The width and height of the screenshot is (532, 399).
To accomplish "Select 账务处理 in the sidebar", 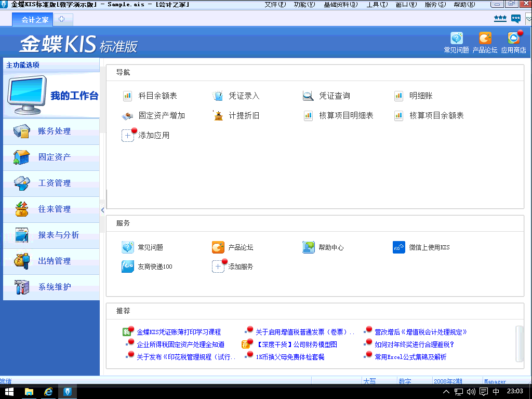I will click(51, 131).
